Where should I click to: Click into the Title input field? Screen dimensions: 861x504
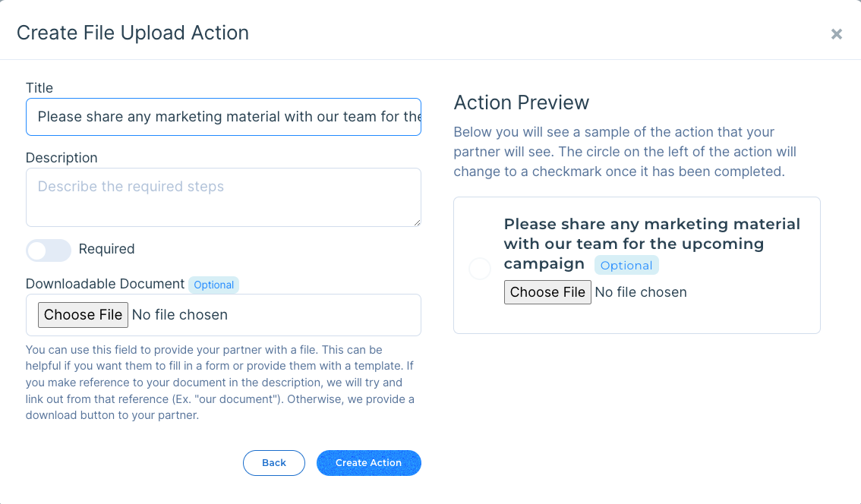point(223,117)
